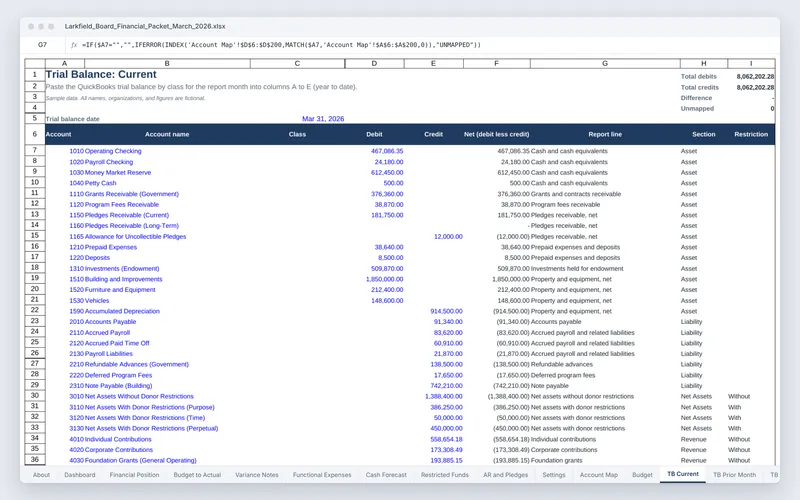800x500 pixels.
Task: Select the TB Current tab
Action: 683,474
